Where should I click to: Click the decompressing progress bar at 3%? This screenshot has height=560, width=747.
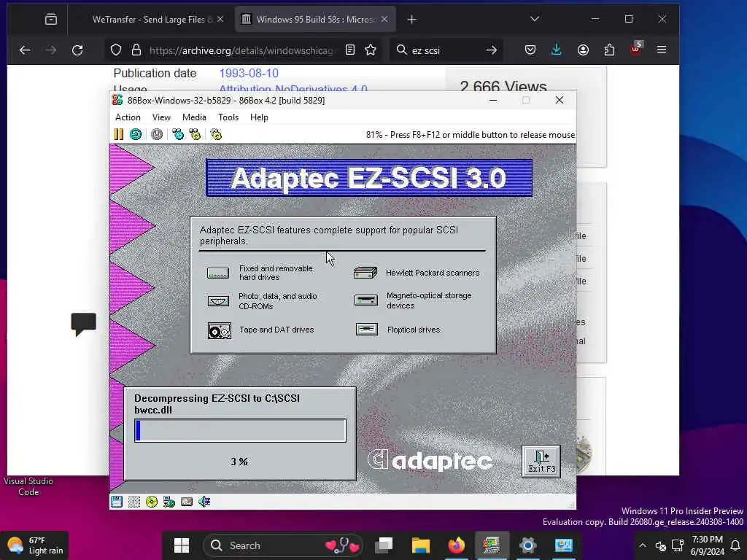click(x=241, y=430)
